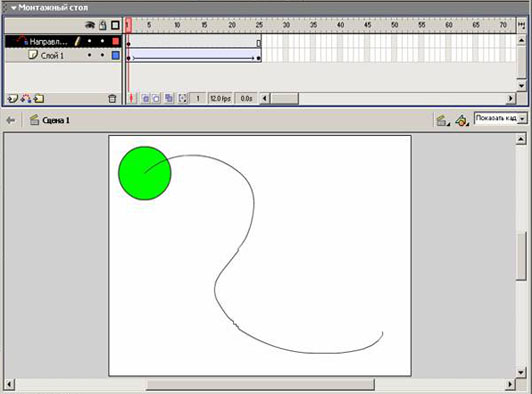Collapse the Монтажный стол panel
The height and width of the screenshot is (394, 532).
click(x=14, y=7)
